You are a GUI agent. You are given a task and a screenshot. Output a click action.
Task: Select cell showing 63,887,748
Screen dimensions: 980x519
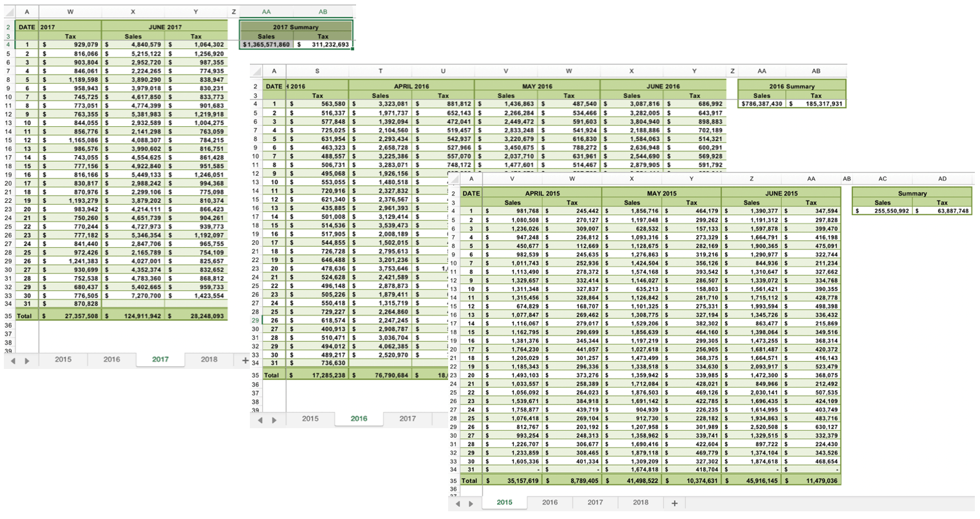[942, 211]
